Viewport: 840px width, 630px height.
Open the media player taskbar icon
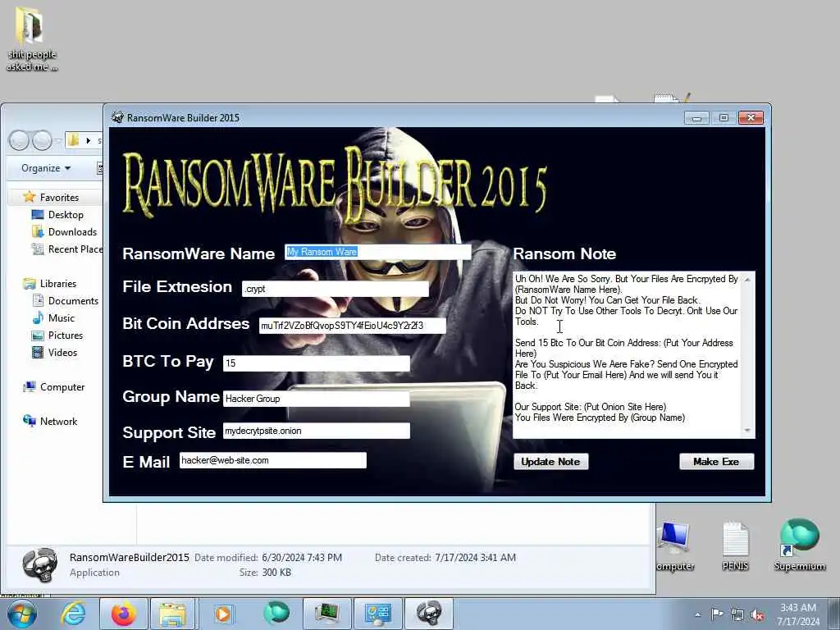(223, 614)
